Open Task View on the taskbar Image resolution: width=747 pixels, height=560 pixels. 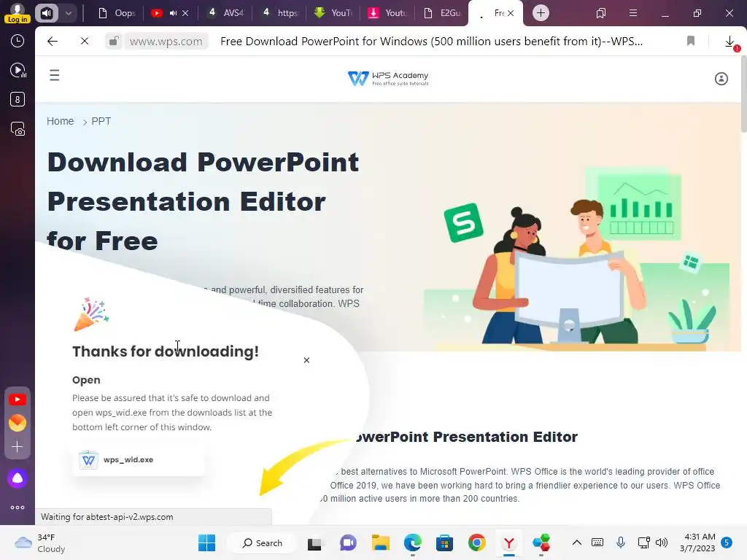(x=314, y=543)
